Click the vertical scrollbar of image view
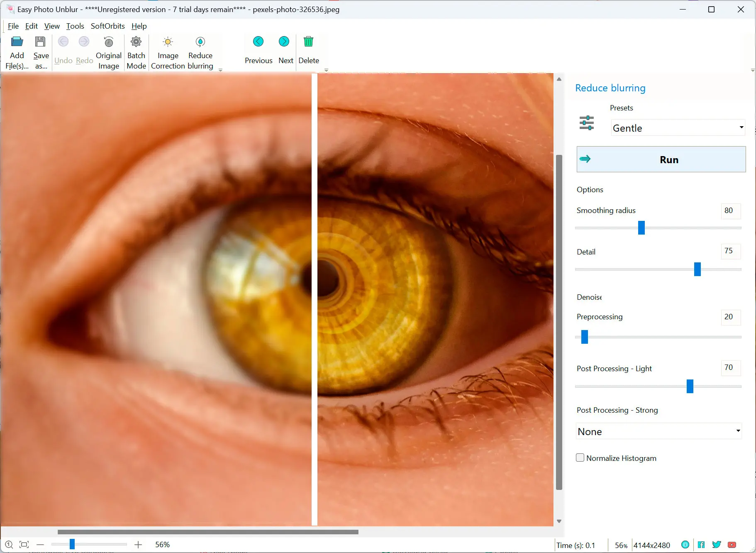The width and height of the screenshot is (756, 553). [x=559, y=322]
